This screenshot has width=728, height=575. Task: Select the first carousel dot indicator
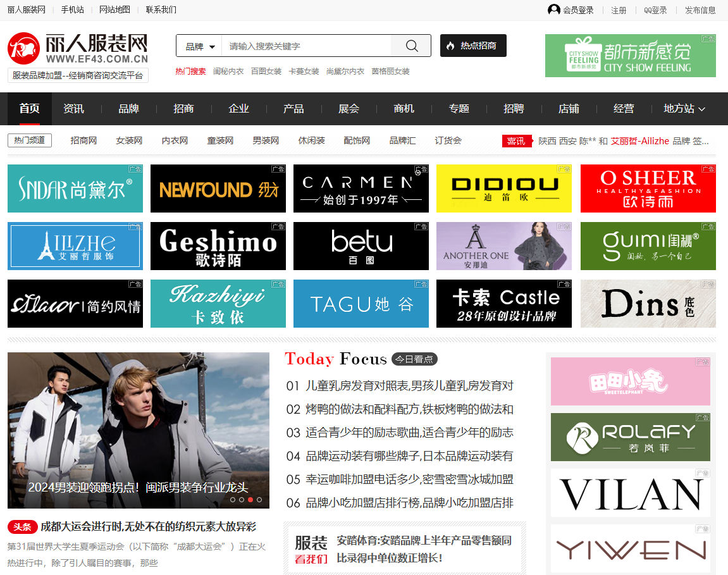click(x=233, y=500)
